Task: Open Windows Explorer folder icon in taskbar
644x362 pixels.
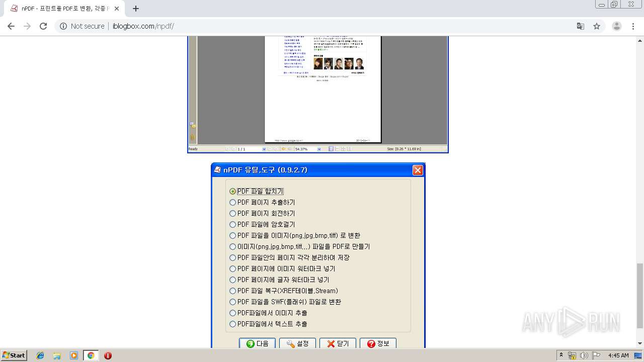Action: click(x=57, y=355)
